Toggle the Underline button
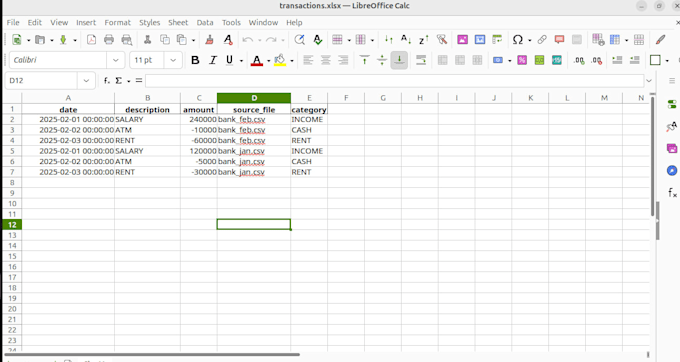Viewport: 680px width, 362px height. [229, 60]
